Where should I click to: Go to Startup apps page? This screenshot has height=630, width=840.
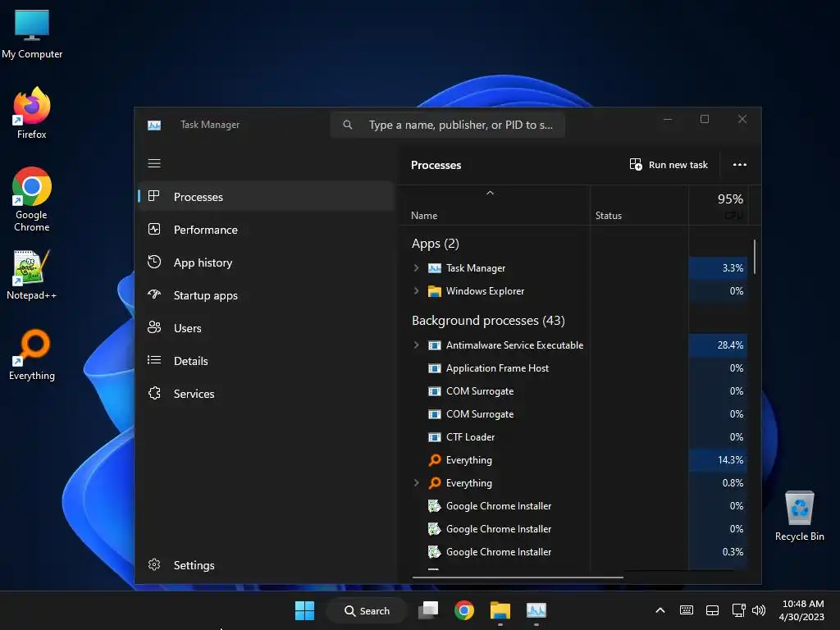click(266, 295)
